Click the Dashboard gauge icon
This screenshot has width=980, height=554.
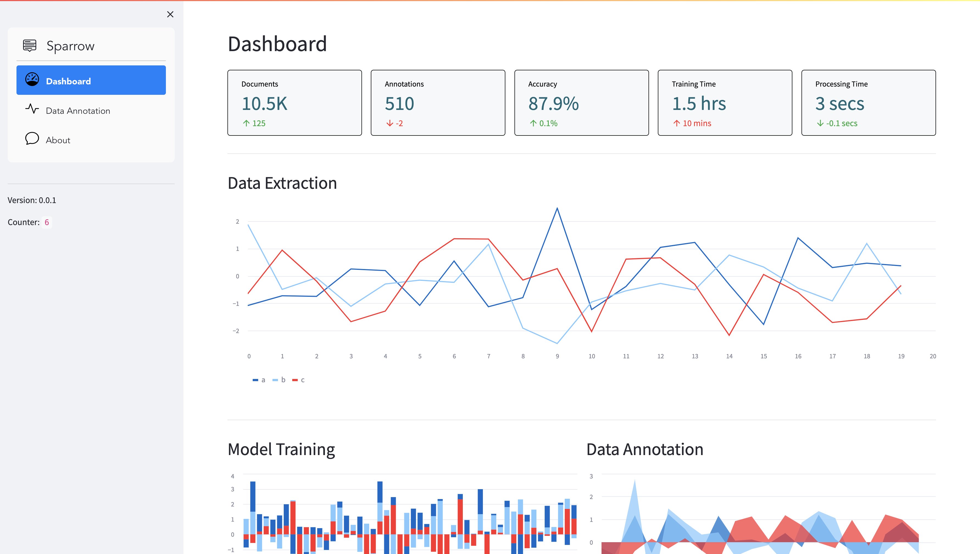click(32, 80)
